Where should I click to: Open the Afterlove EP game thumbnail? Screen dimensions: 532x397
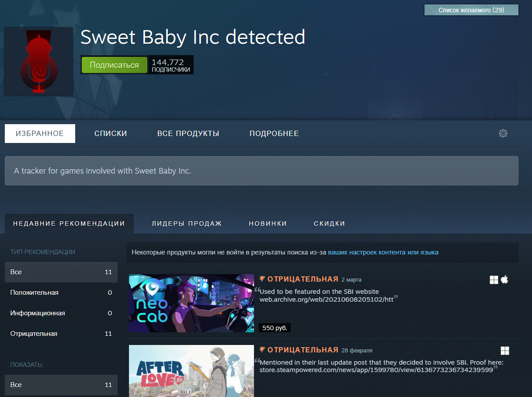(191, 371)
